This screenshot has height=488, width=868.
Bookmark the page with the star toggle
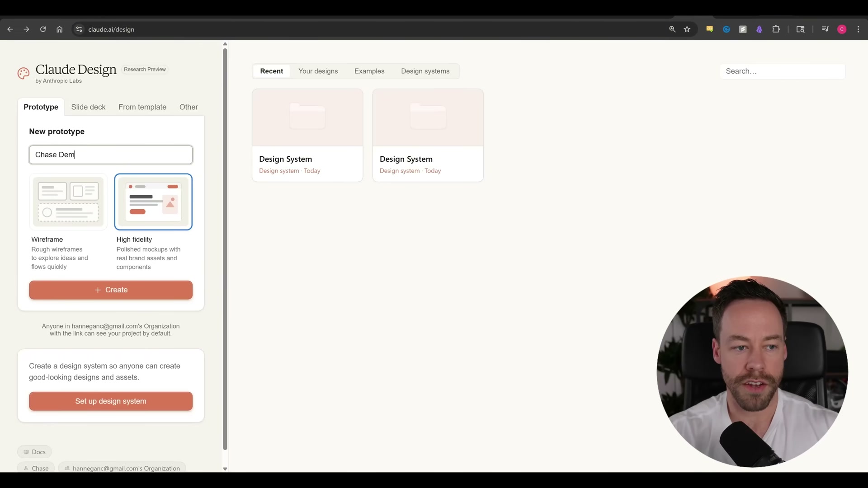(x=687, y=29)
